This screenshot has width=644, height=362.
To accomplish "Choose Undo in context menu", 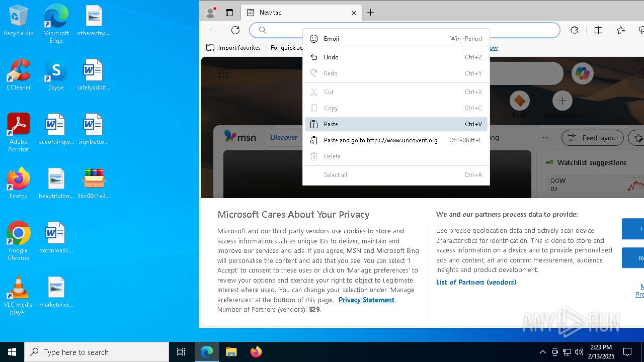I will tap(396, 57).
